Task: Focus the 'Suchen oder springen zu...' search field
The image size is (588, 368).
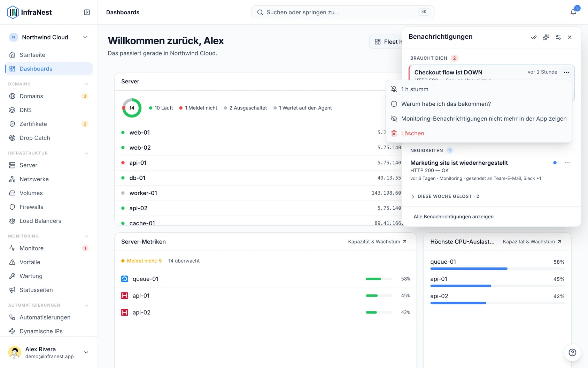Action: 343,12
